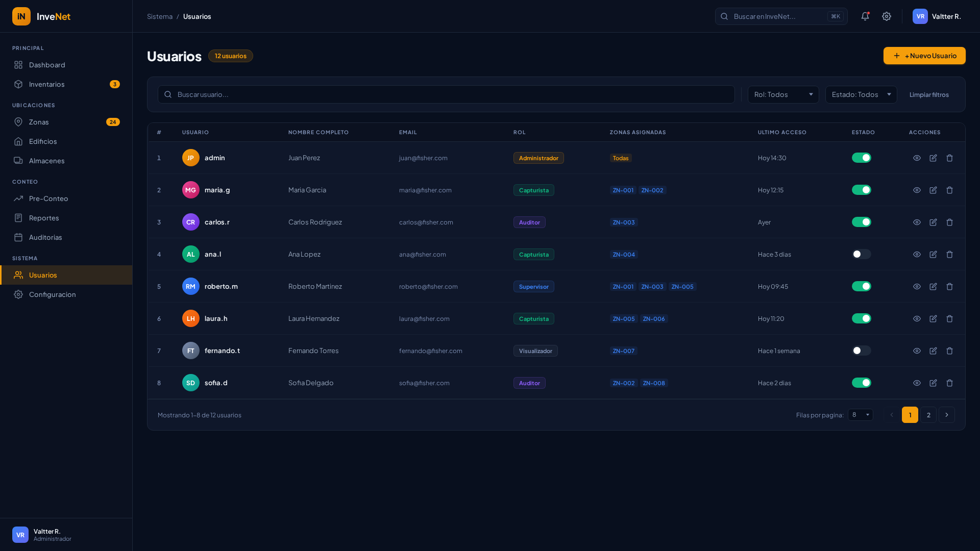The height and width of the screenshot is (551, 980).
Task: Disable the admin user status toggle
Action: click(861, 158)
